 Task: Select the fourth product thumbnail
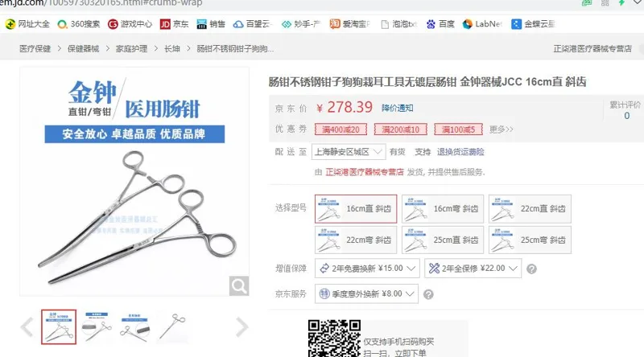(172, 327)
